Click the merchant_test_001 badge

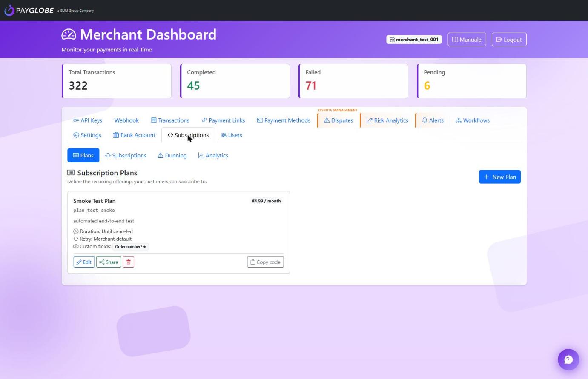[414, 40]
